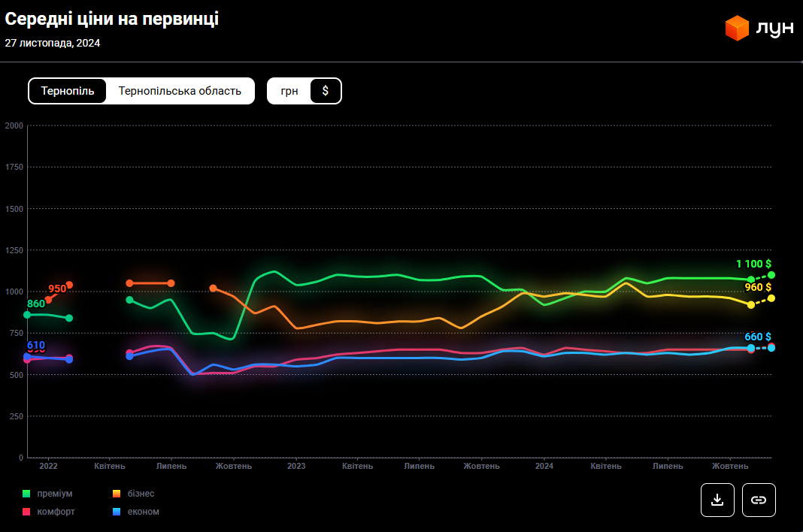
Task: Click the 960 $ business endpoint label
Action: [x=758, y=287]
